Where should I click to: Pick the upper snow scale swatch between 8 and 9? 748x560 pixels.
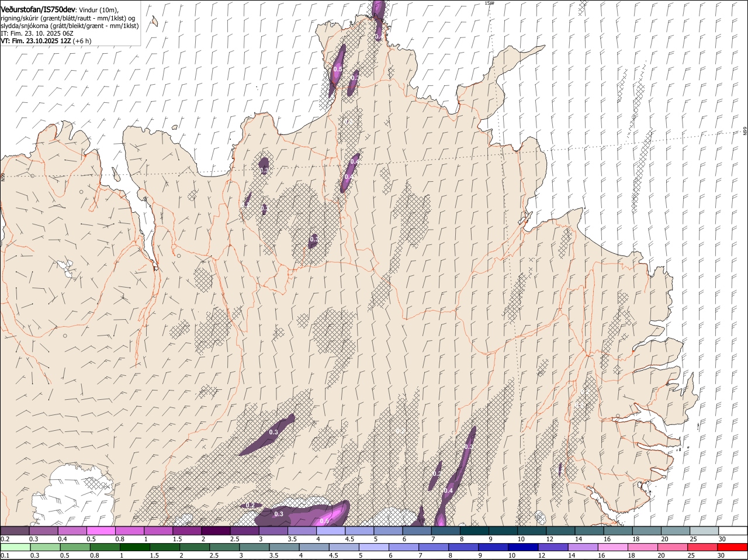(x=475, y=530)
